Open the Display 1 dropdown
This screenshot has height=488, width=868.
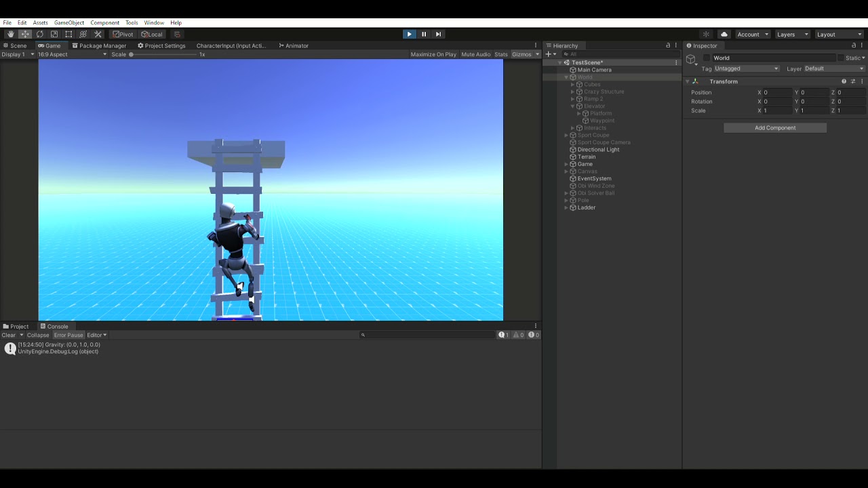(x=18, y=54)
